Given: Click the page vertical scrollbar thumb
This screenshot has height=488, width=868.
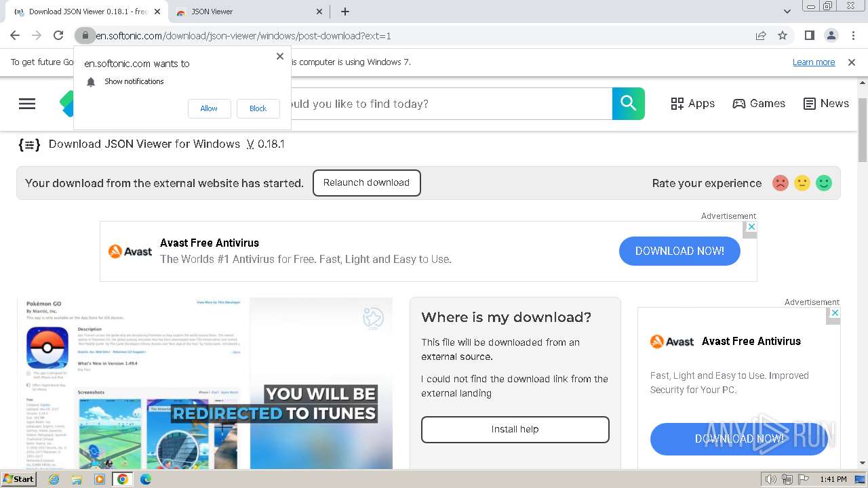Looking at the screenshot, I should (x=863, y=129).
